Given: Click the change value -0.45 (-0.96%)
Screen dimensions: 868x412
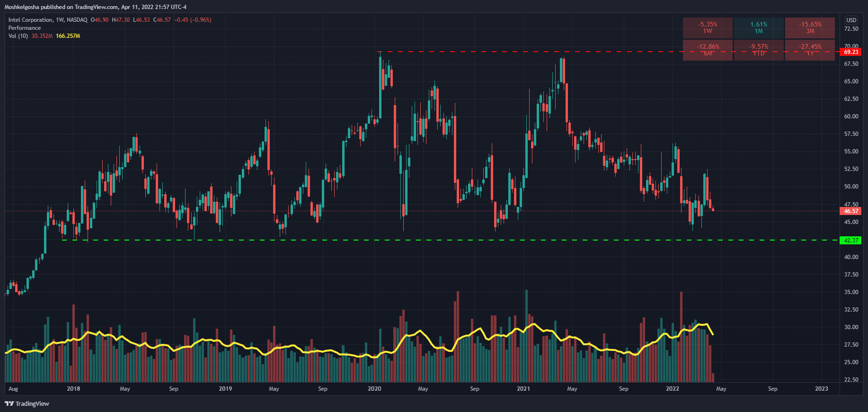Looking at the screenshot, I should (x=193, y=20).
